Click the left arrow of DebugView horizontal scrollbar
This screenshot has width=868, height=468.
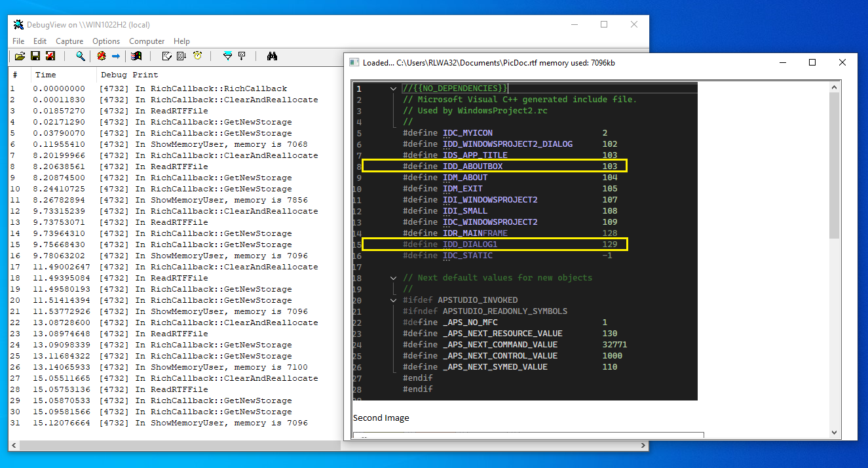(14, 445)
